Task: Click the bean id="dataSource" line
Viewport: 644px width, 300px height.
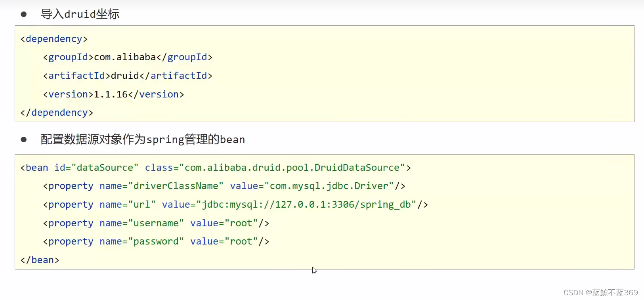Action: click(x=216, y=168)
